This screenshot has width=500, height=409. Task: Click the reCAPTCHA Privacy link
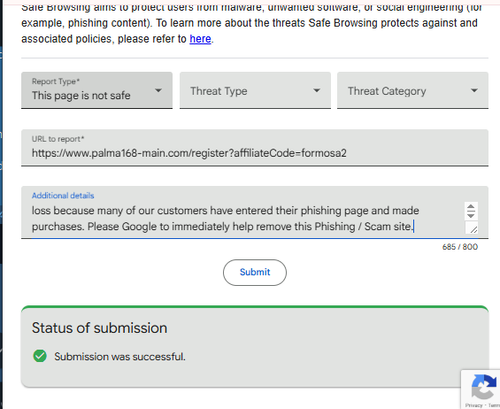tap(474, 405)
